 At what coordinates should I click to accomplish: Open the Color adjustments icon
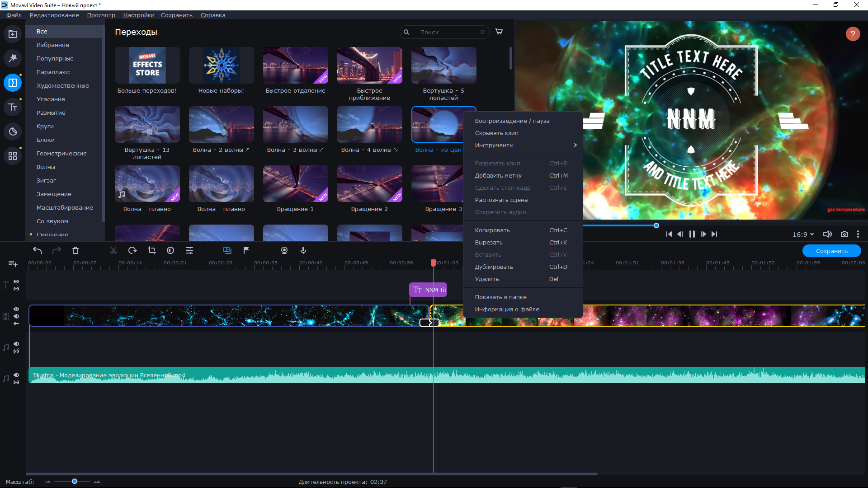pyautogui.click(x=170, y=250)
